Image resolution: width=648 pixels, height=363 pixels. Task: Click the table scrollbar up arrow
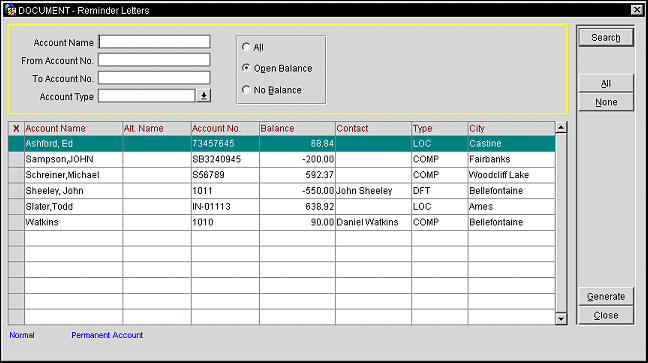click(x=561, y=127)
